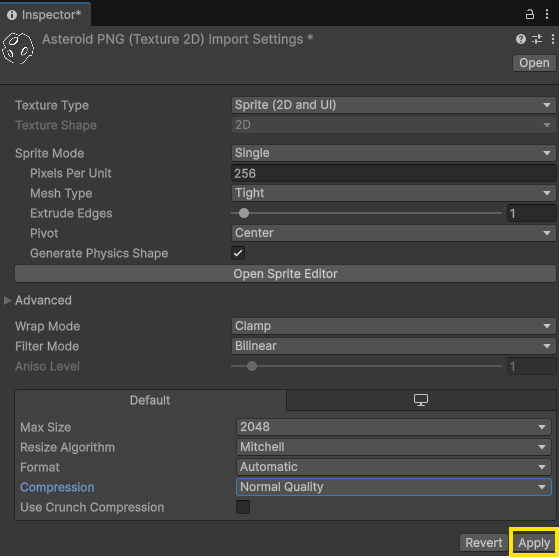Open the Texture Type dropdown
Image resolution: width=560 pixels, height=558 pixels.
[x=394, y=105]
